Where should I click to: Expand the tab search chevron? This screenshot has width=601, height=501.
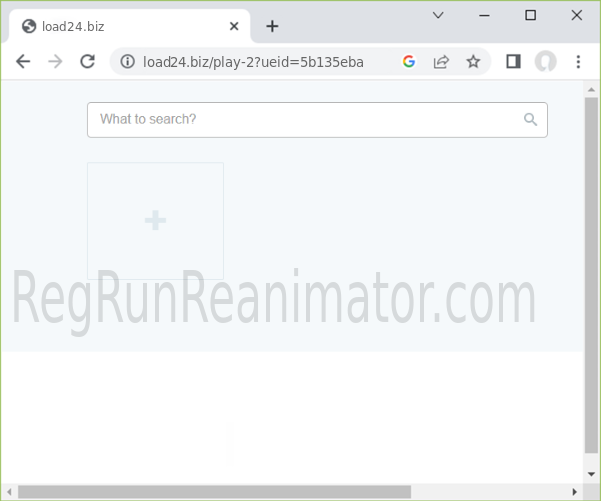(438, 15)
